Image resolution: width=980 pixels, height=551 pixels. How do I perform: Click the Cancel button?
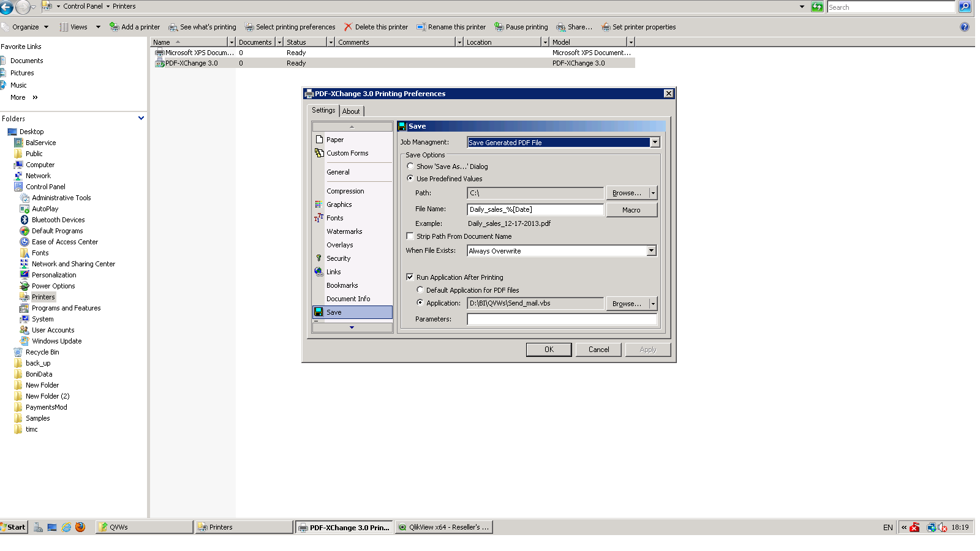tap(598, 350)
